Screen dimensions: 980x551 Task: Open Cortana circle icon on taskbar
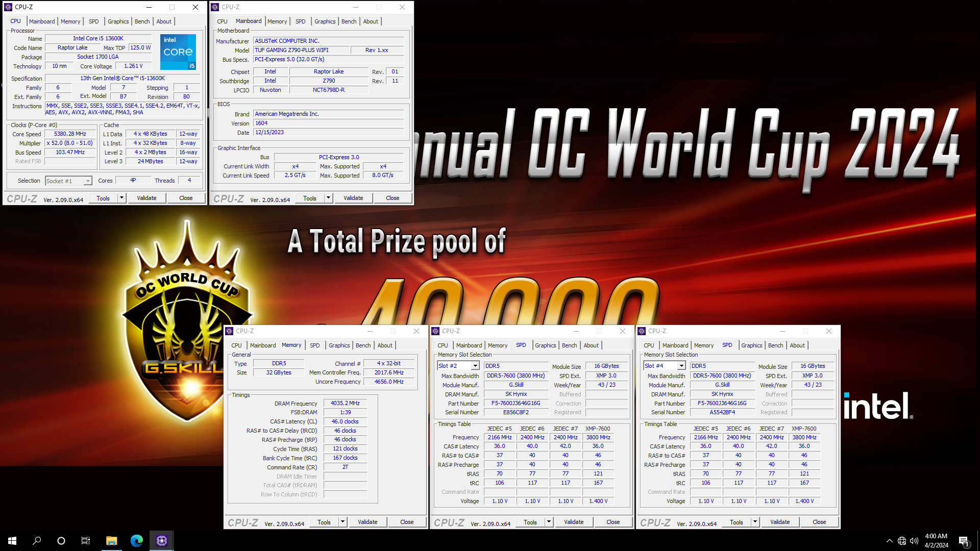pos(61,541)
